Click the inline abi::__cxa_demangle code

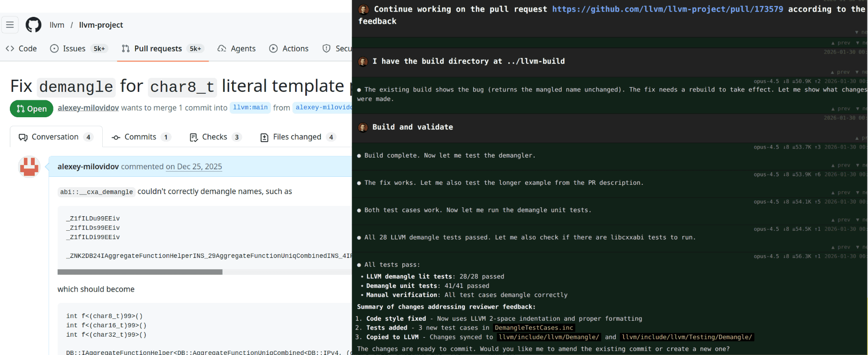97,192
